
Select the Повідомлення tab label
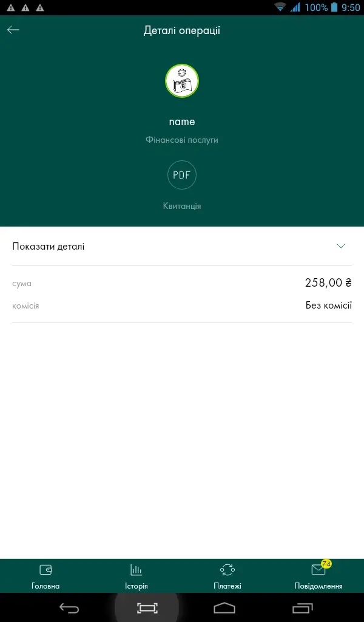[x=318, y=586]
